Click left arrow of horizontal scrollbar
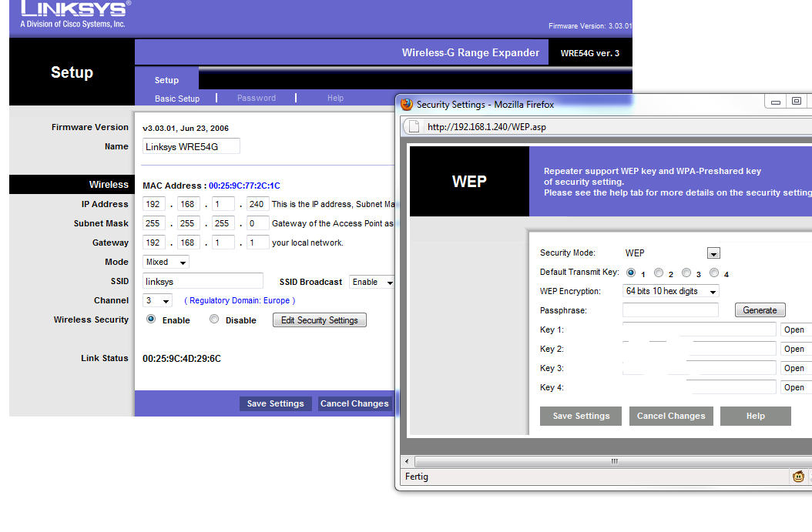The height and width of the screenshot is (532, 812). pos(407,461)
